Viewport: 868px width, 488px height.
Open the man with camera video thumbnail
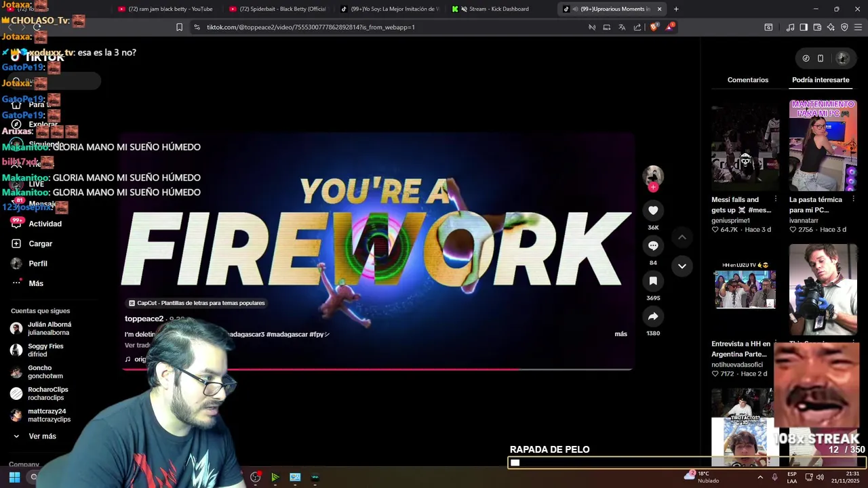click(823, 289)
